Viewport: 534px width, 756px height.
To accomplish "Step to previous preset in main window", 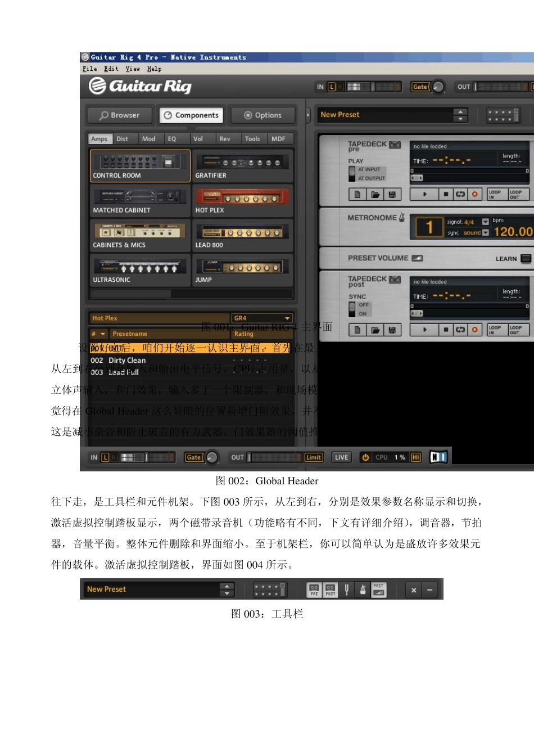I will (460, 111).
